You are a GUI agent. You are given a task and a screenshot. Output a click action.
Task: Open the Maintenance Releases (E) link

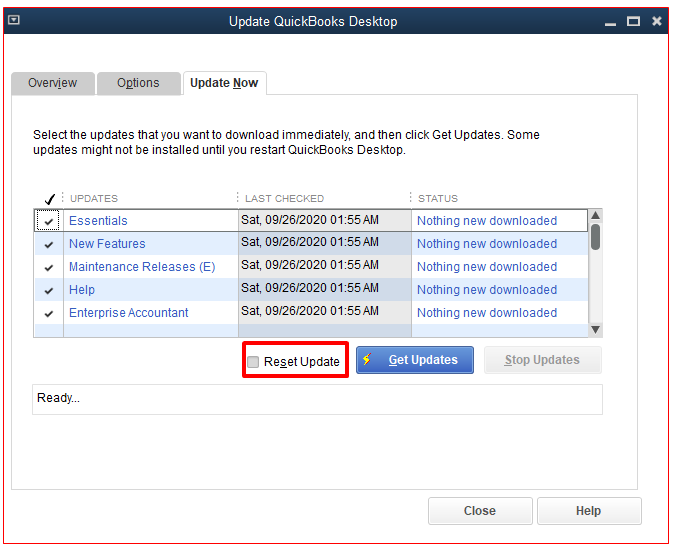tap(142, 266)
